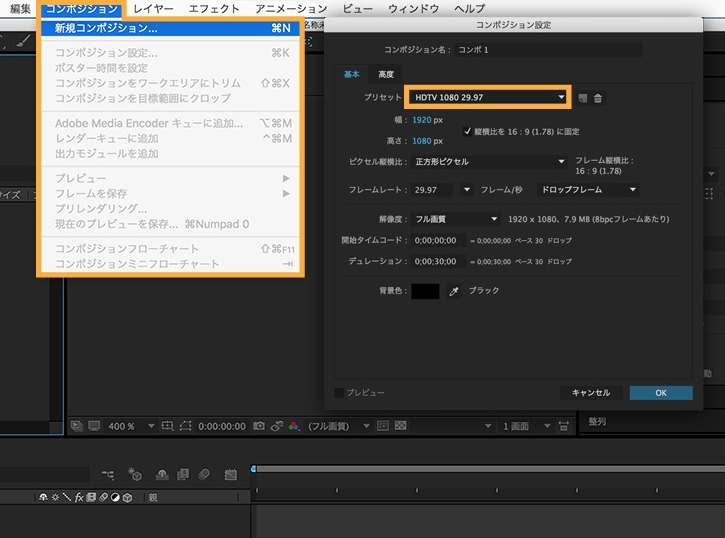725x538 pixels.
Task: Open the レイヤー menu
Action: (x=154, y=9)
